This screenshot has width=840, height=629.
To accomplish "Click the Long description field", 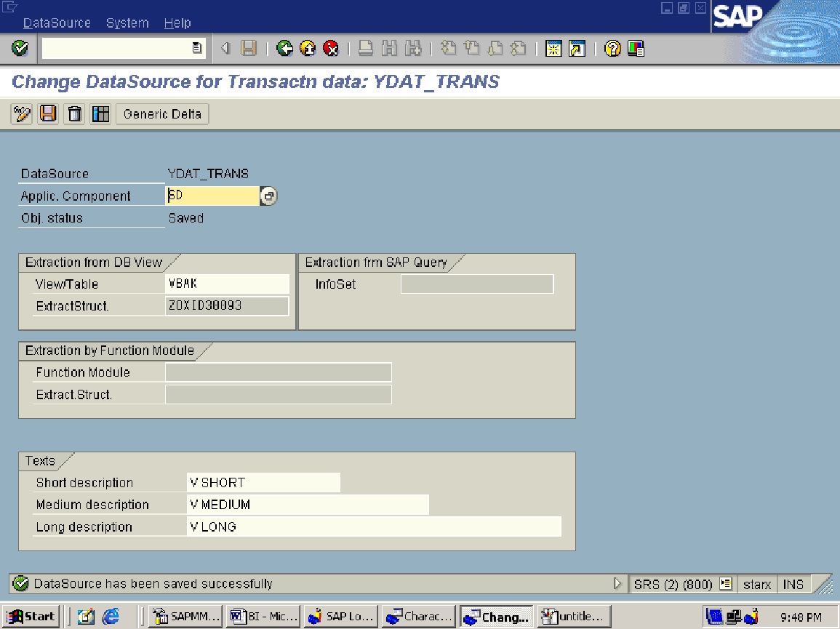I will coord(374,526).
